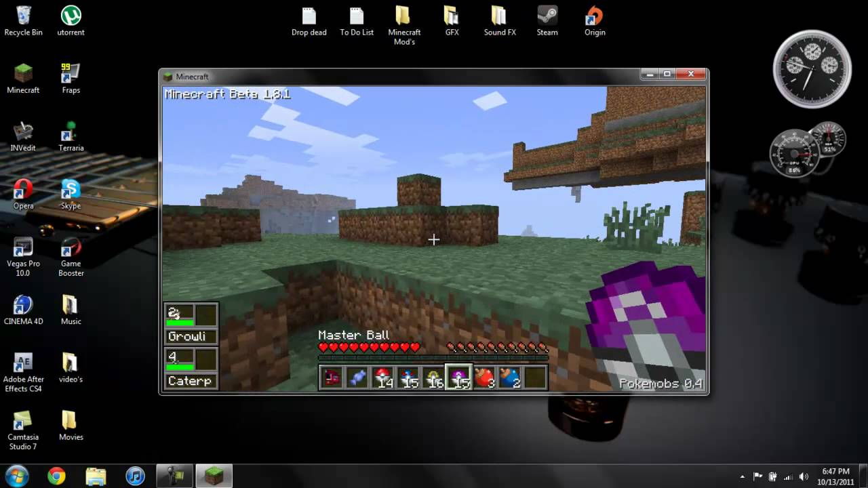Open the To Do List file
This screenshot has height=488, width=868.
[357, 20]
